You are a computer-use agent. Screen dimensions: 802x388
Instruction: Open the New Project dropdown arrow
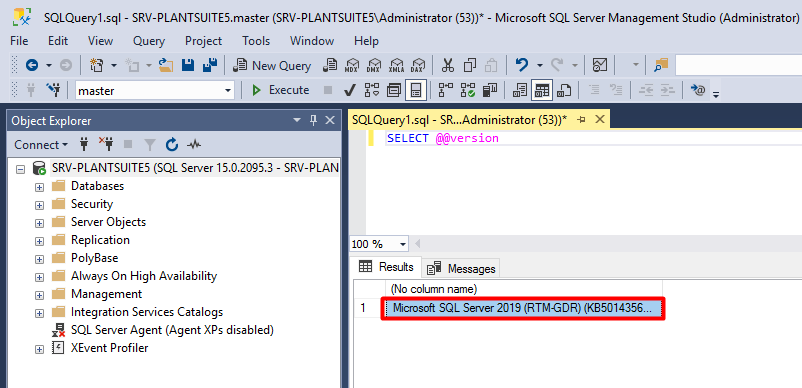pos(114,65)
